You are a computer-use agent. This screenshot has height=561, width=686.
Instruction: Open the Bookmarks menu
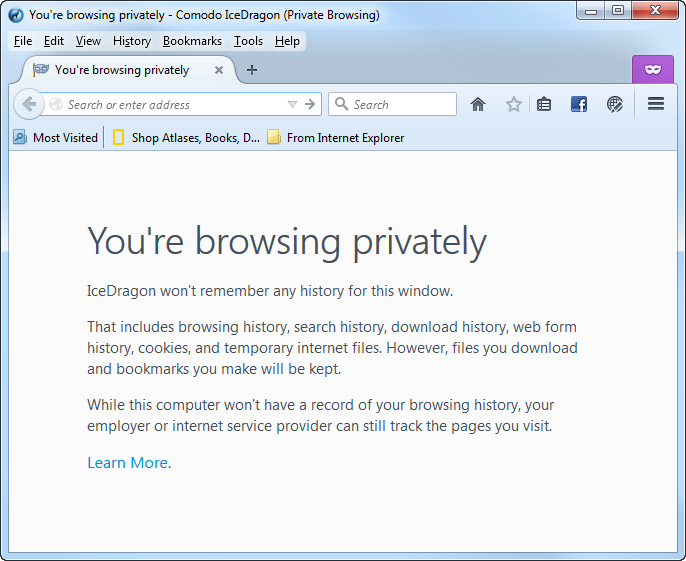point(192,41)
